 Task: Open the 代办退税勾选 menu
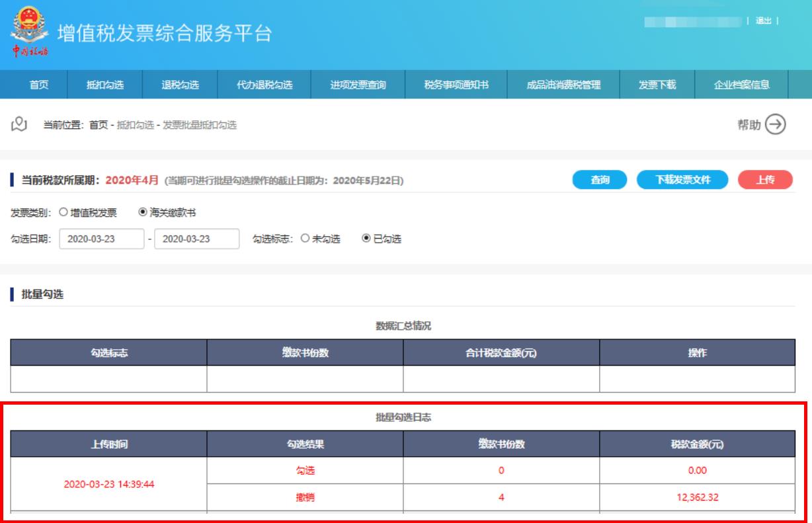click(x=264, y=84)
